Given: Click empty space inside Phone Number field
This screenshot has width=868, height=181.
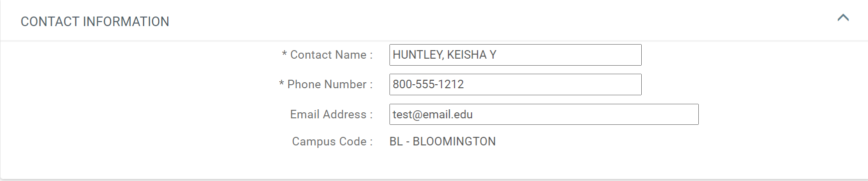Looking at the screenshot, I should 553,84.
